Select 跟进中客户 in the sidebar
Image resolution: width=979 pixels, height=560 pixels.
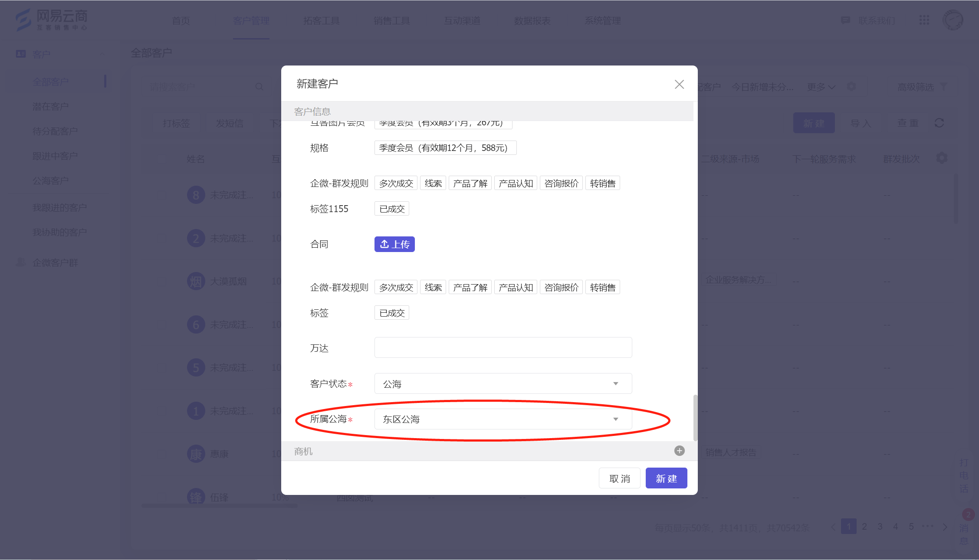pyautogui.click(x=55, y=156)
